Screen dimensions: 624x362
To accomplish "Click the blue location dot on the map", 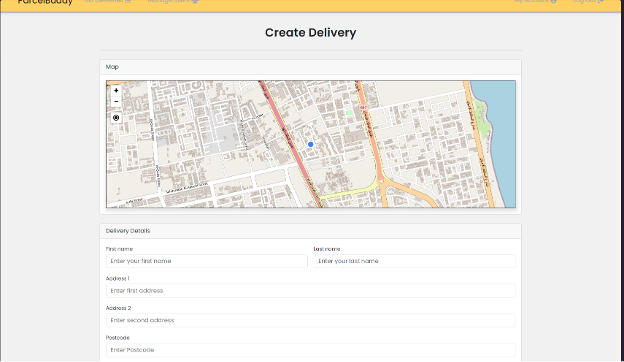I will pos(310,144).
